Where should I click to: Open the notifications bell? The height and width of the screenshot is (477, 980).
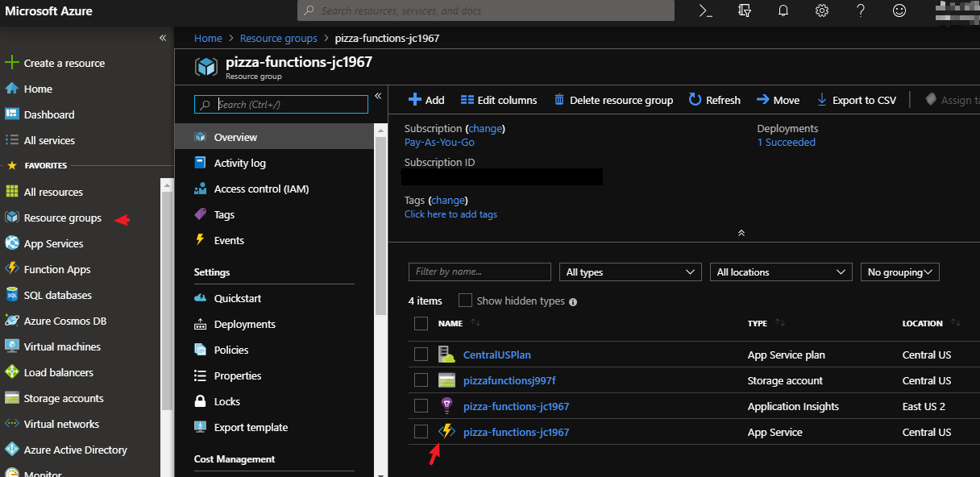(783, 10)
